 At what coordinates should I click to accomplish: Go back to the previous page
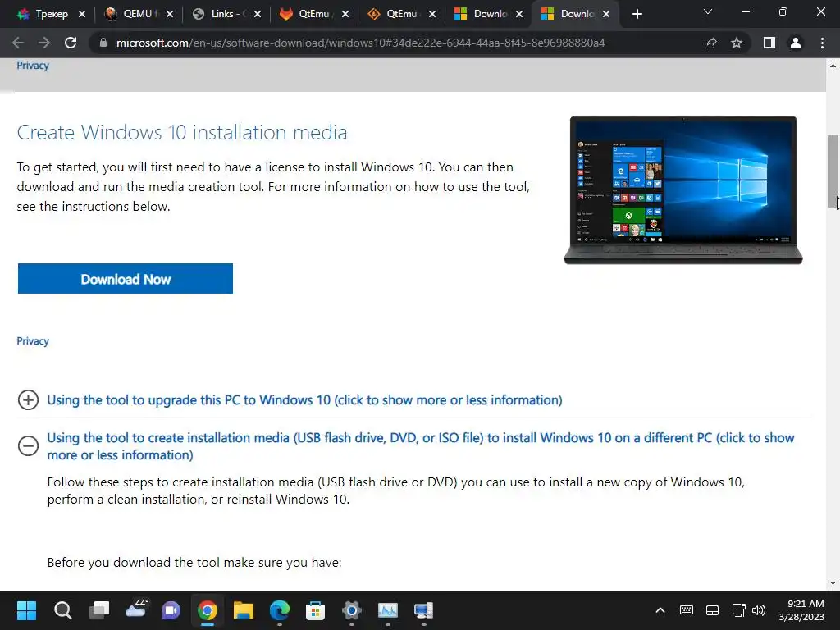tap(18, 43)
